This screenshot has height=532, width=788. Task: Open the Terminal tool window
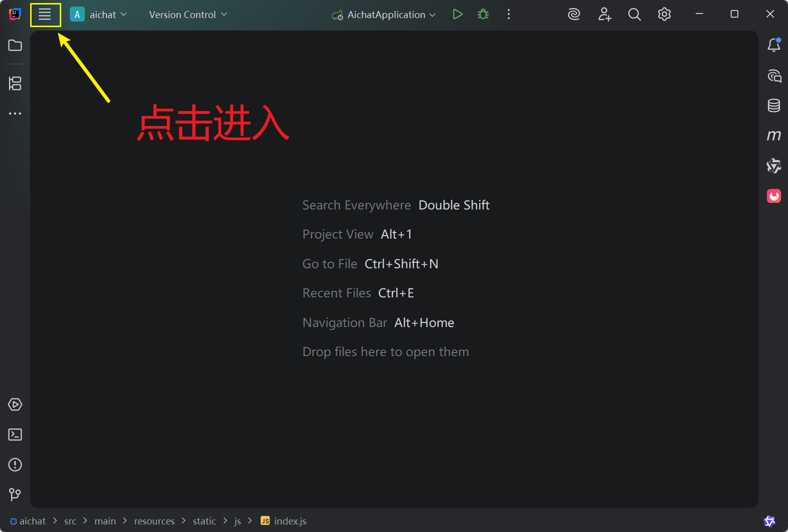pyautogui.click(x=15, y=435)
